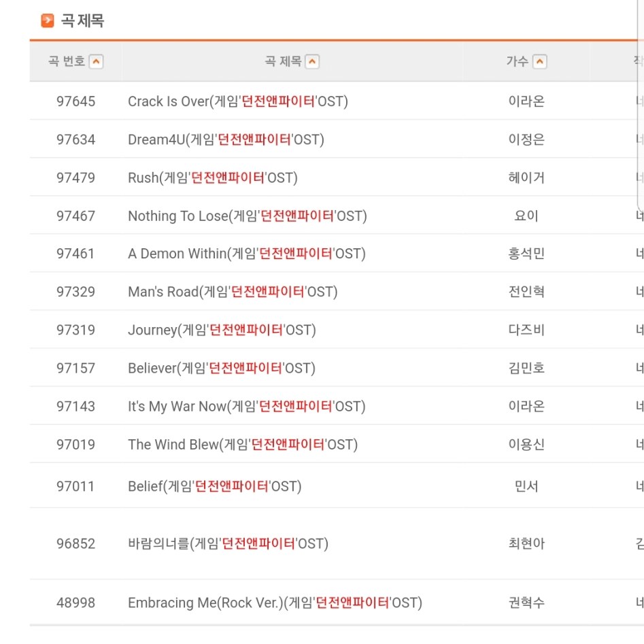Click the 가수 column header
The width and height of the screenshot is (644, 644).
pyautogui.click(x=526, y=62)
